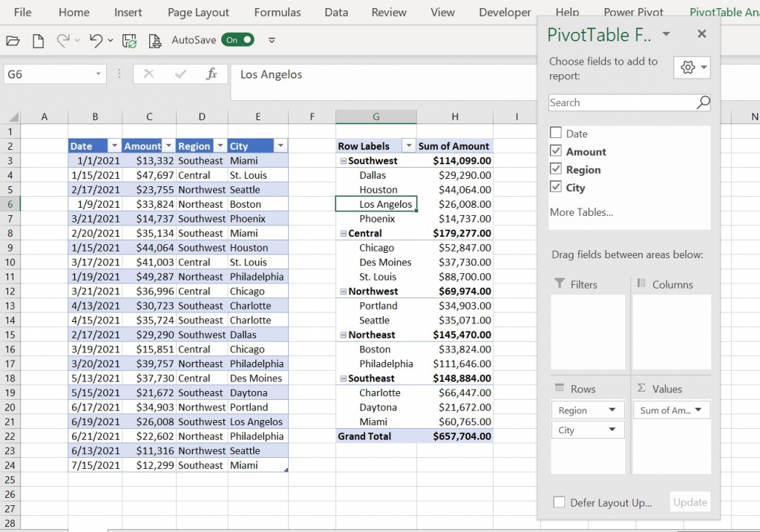The height and width of the screenshot is (532, 760).
Task: Create a new blank workbook icon
Action: click(x=38, y=41)
